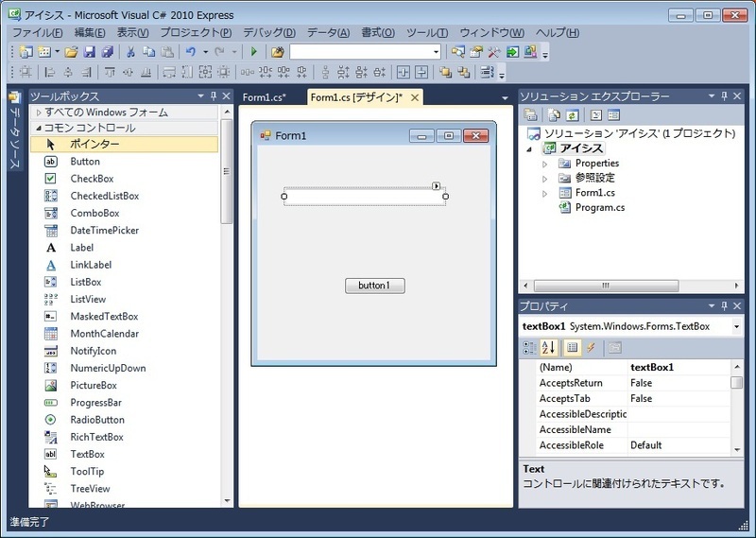
Task: Expand the Form1.cs tree node
Action: coord(544,193)
